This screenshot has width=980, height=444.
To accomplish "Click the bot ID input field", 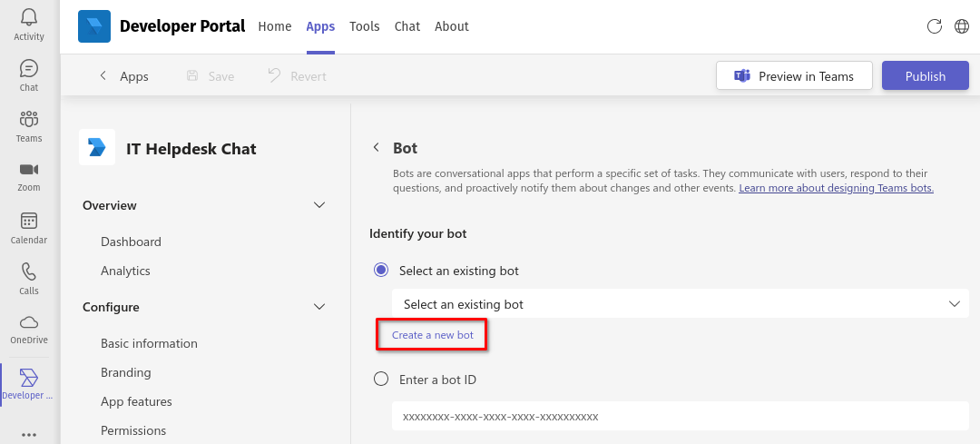I will point(680,416).
